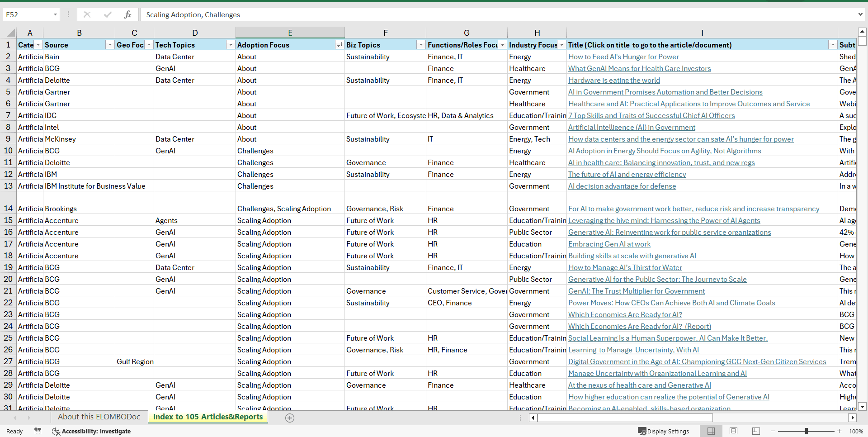This screenshot has width=868, height=437.
Task: Open How to Manage AI's Thirst for Water
Action: click(625, 267)
